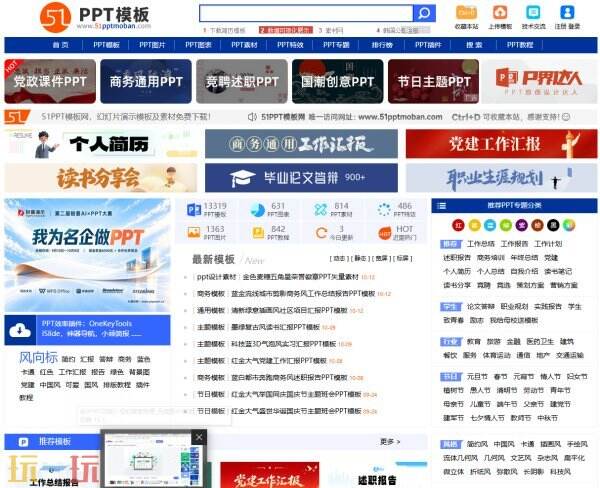Click the list icon in 推荐PPT专题分类 header

(x=442, y=206)
